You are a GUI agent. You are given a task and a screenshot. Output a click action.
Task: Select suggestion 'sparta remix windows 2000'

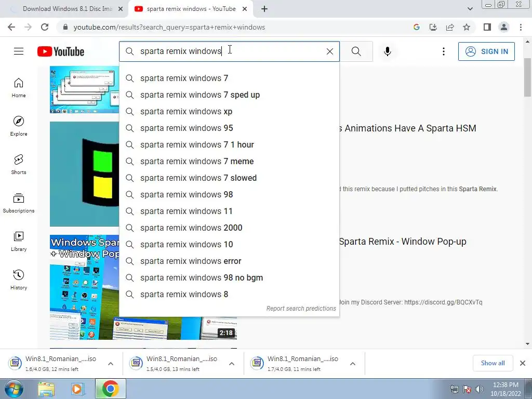point(229,228)
